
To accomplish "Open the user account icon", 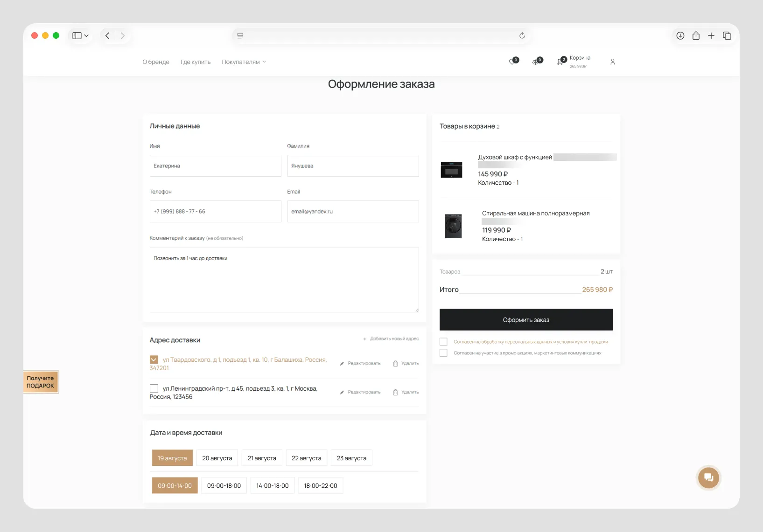I will click(x=613, y=62).
